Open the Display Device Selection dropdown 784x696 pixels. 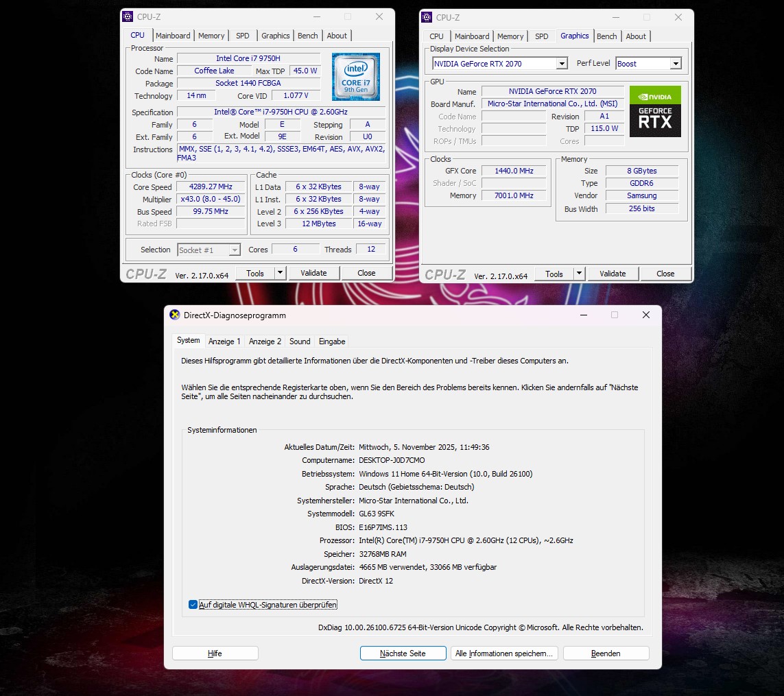pos(562,64)
